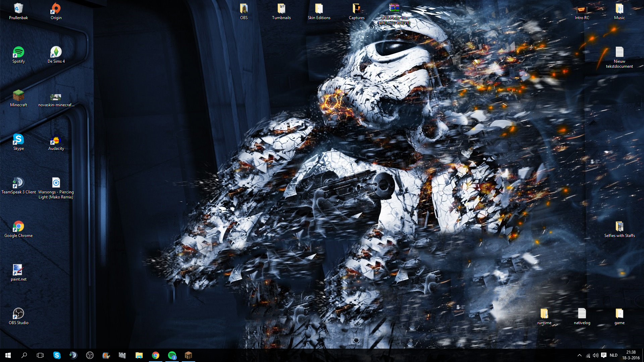Open the Spotify desktop shortcut
This screenshot has width=644, height=362.
pyautogui.click(x=18, y=55)
